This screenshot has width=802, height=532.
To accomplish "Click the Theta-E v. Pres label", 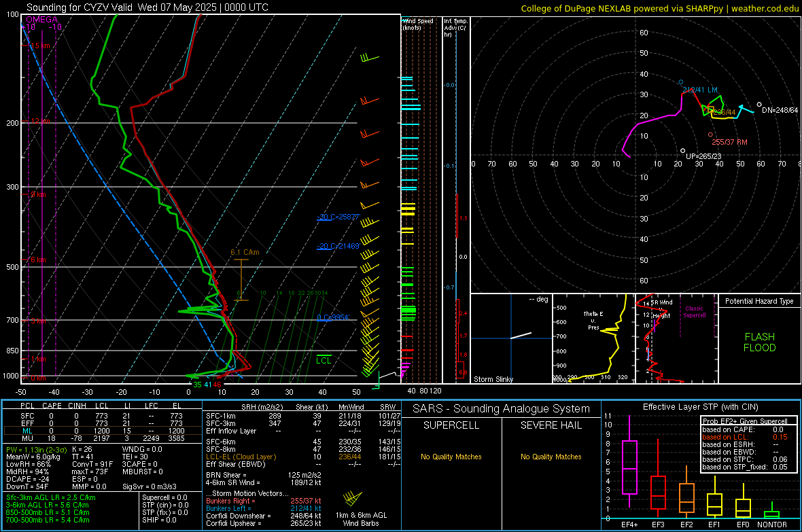I will (593, 321).
